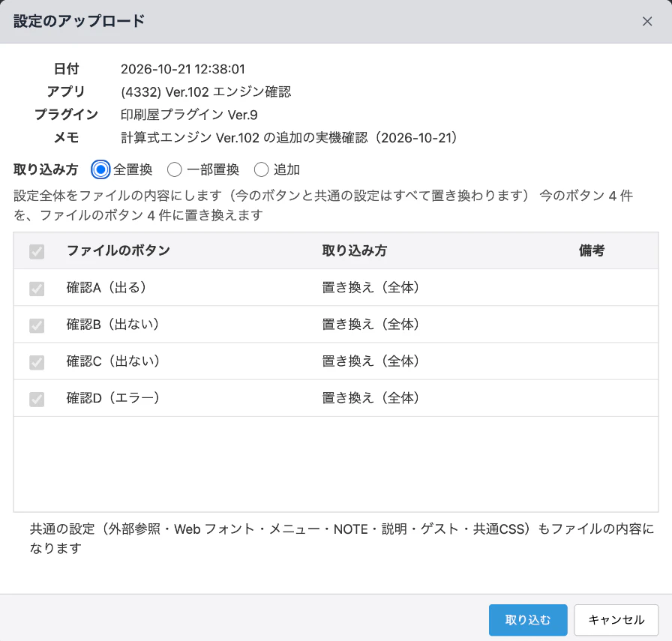This screenshot has height=641, width=672.
Task: Click the メモ label
Action: (67, 137)
